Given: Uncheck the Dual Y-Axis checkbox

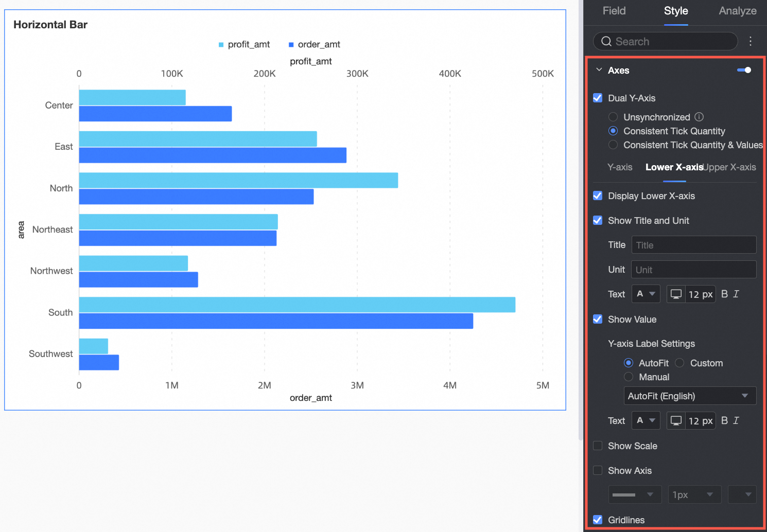Looking at the screenshot, I should click(598, 98).
